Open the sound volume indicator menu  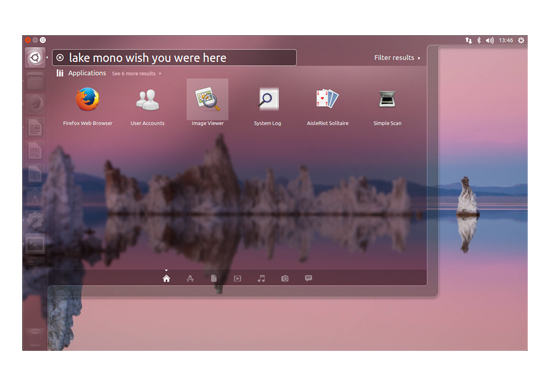[490, 40]
